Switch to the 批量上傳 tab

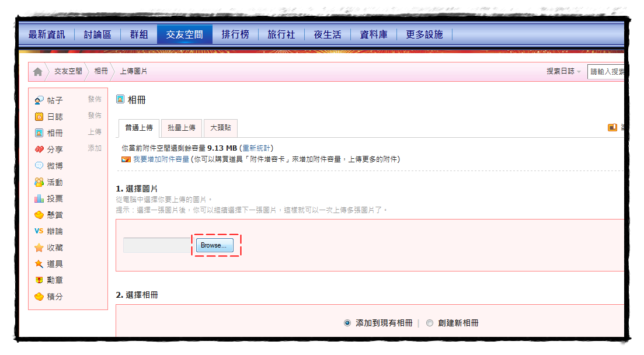click(x=181, y=128)
